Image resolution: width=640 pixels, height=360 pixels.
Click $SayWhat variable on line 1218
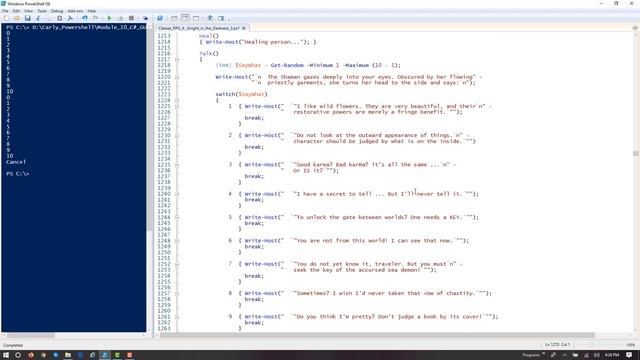[248, 65]
